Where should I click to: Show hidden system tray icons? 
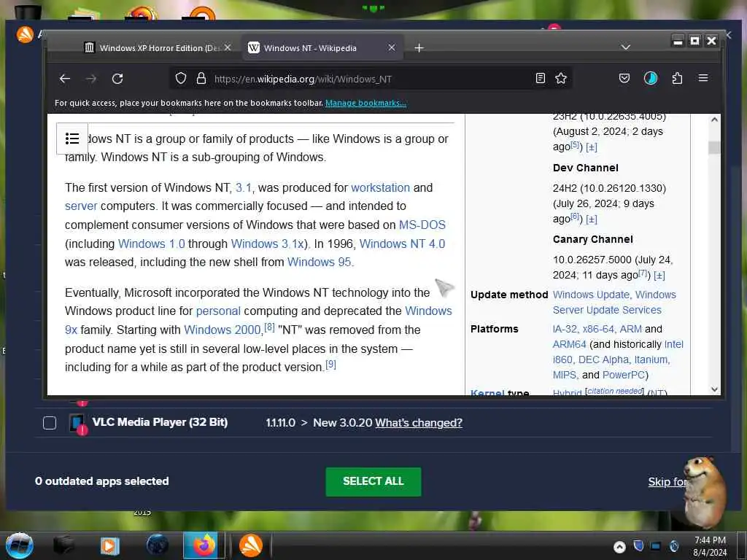click(619, 547)
